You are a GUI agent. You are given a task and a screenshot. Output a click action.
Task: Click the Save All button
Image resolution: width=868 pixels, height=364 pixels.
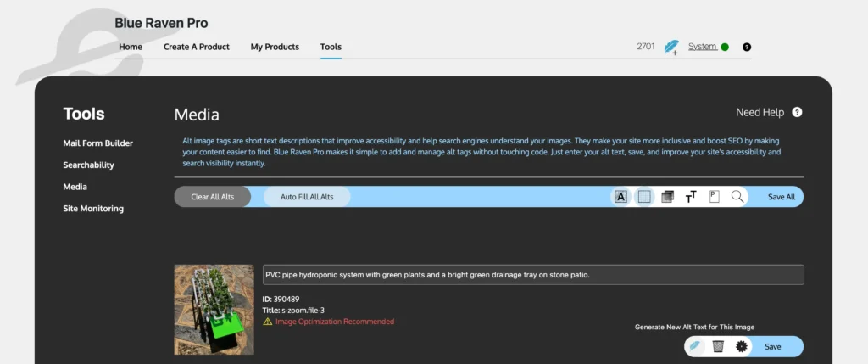click(781, 197)
